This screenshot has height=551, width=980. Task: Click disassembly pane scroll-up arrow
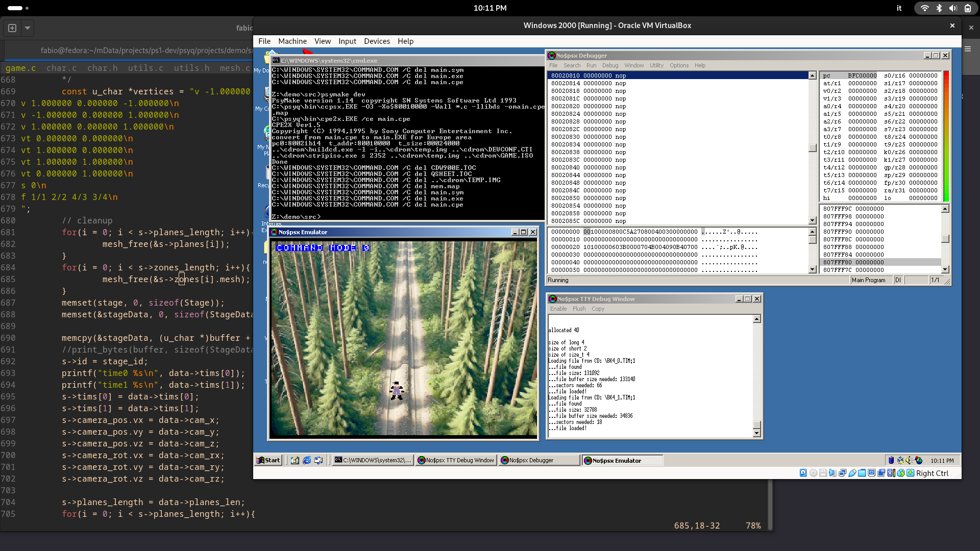[x=812, y=76]
